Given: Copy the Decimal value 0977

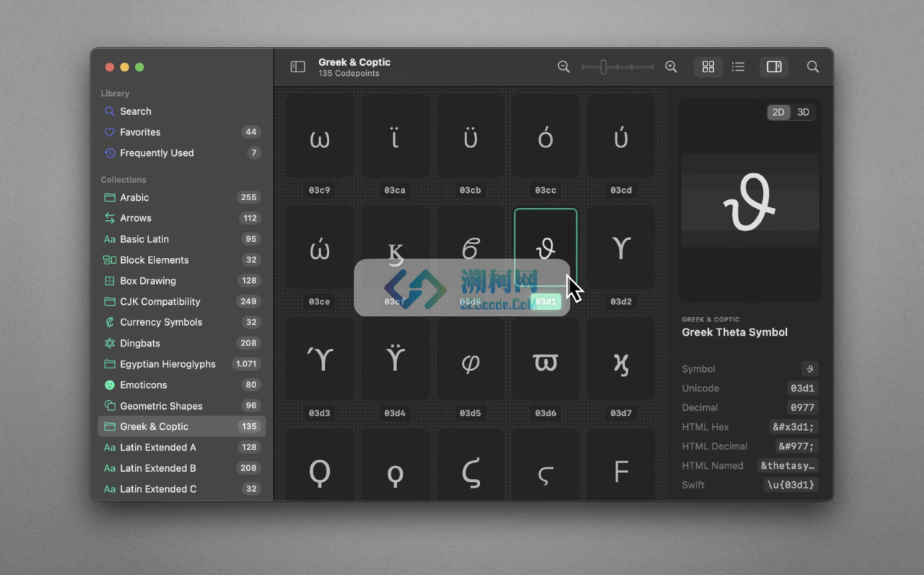Looking at the screenshot, I should coord(803,407).
